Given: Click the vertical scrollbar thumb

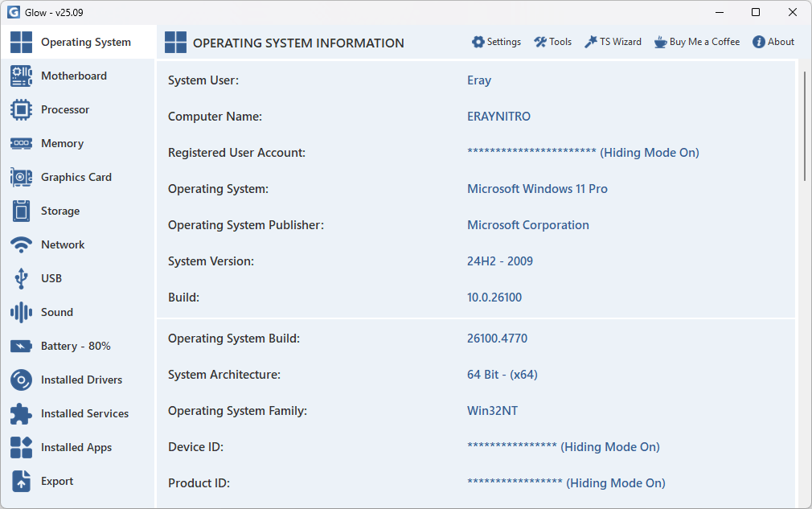Looking at the screenshot, I should [805, 126].
